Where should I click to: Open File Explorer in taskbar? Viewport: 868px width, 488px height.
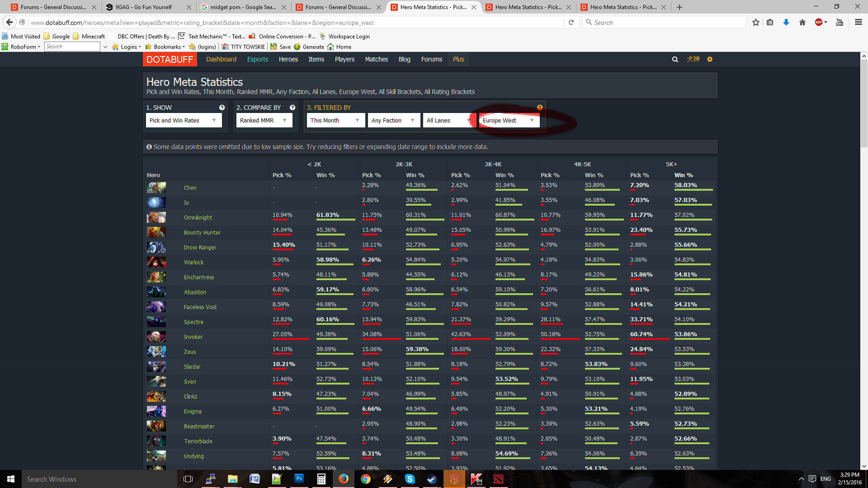tap(232, 479)
